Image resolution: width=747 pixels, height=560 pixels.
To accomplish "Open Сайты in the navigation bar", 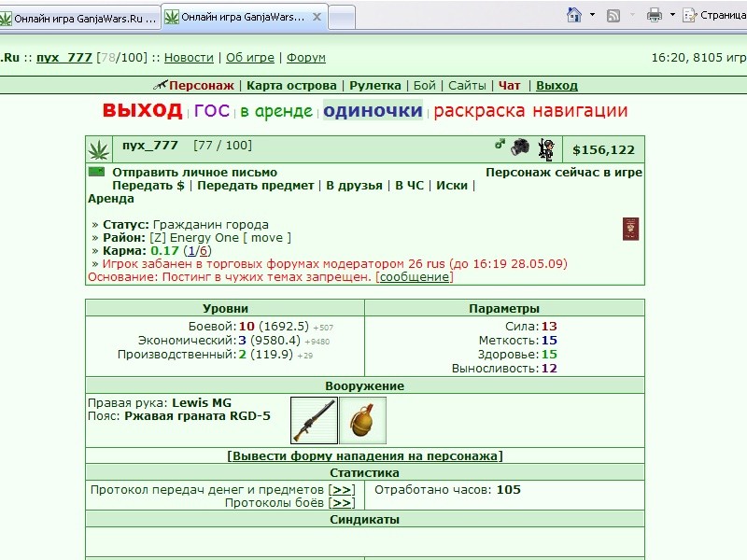I will (467, 86).
